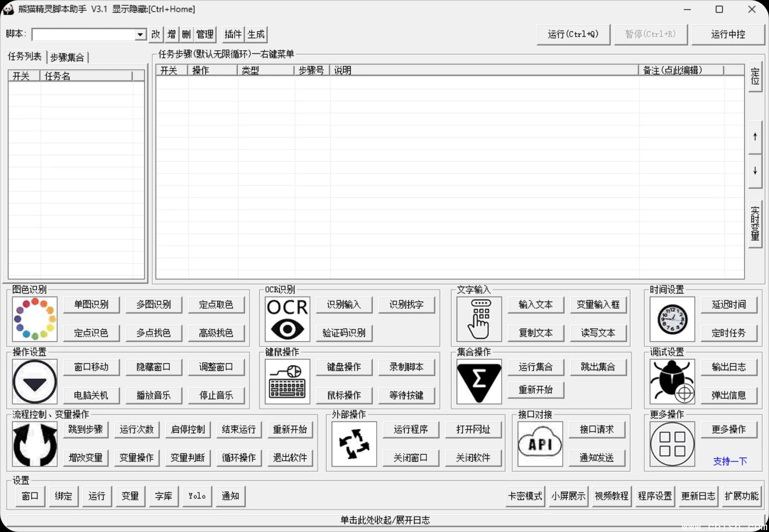
Task: Click the API cloud icon in 接口对接 panel
Action: click(539, 443)
